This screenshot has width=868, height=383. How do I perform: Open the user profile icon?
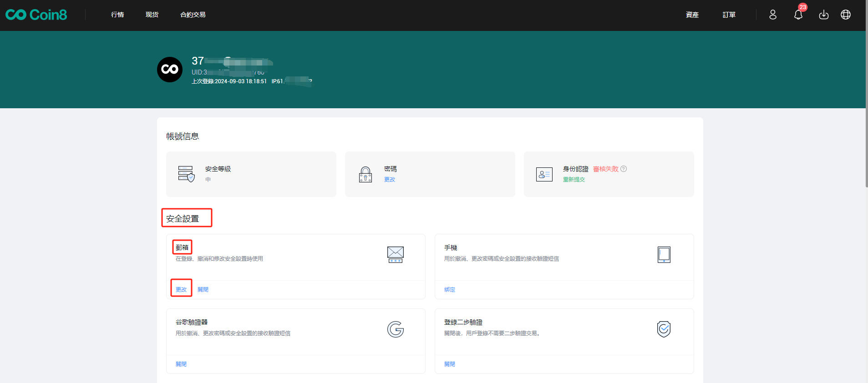[773, 15]
